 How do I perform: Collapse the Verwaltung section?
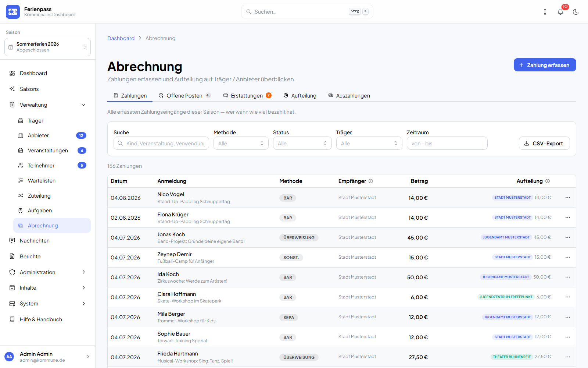[x=47, y=105]
